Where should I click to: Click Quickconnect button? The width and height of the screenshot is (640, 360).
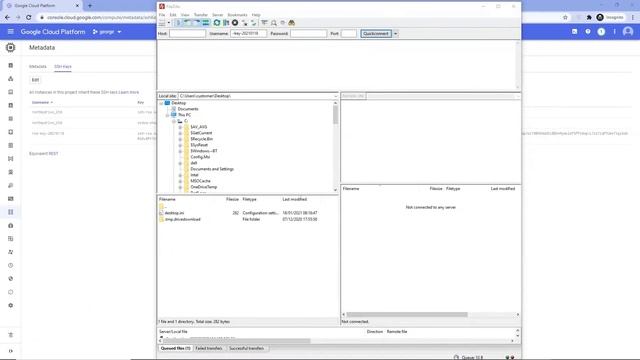376,33
